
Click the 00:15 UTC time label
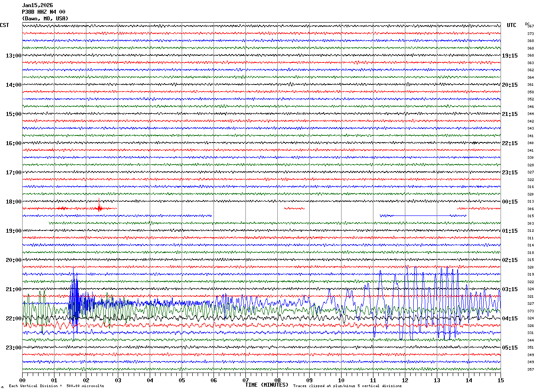tap(509, 202)
